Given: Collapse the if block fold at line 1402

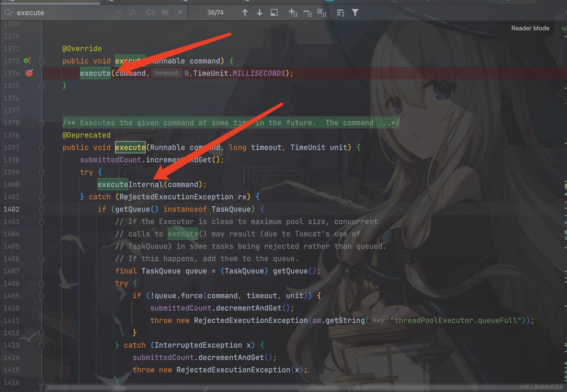Looking at the screenshot, I should (42, 209).
